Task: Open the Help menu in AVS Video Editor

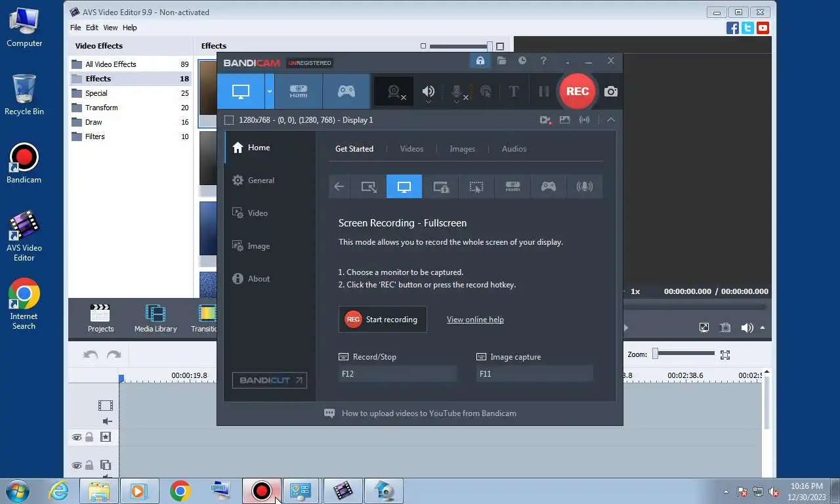Action: pyautogui.click(x=130, y=28)
